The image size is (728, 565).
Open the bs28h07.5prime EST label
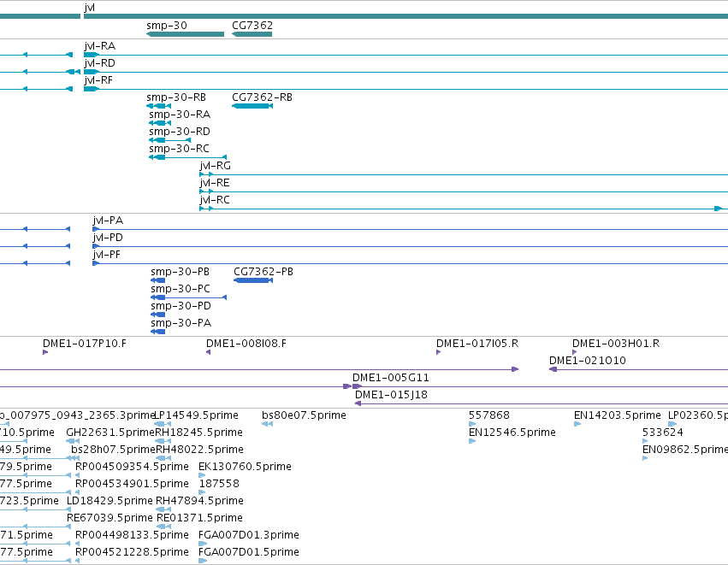tap(113, 450)
